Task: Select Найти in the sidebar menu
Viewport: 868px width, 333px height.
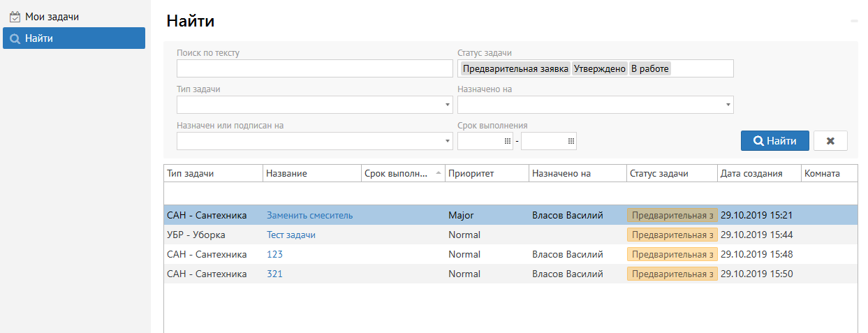Action: [x=73, y=38]
